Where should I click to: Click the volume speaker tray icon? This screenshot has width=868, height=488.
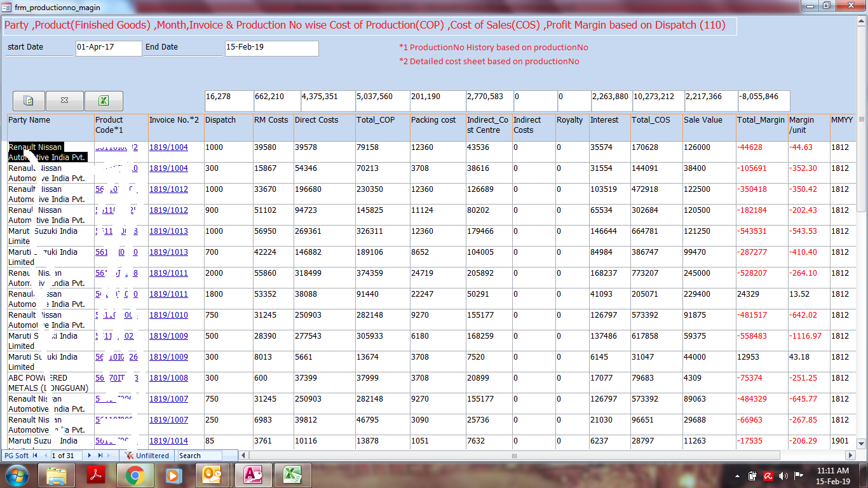(783, 475)
